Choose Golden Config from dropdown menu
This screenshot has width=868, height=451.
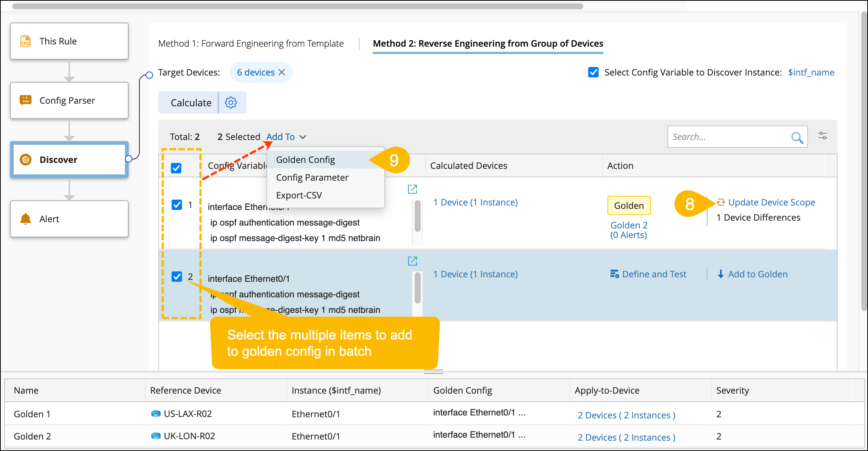pos(305,160)
